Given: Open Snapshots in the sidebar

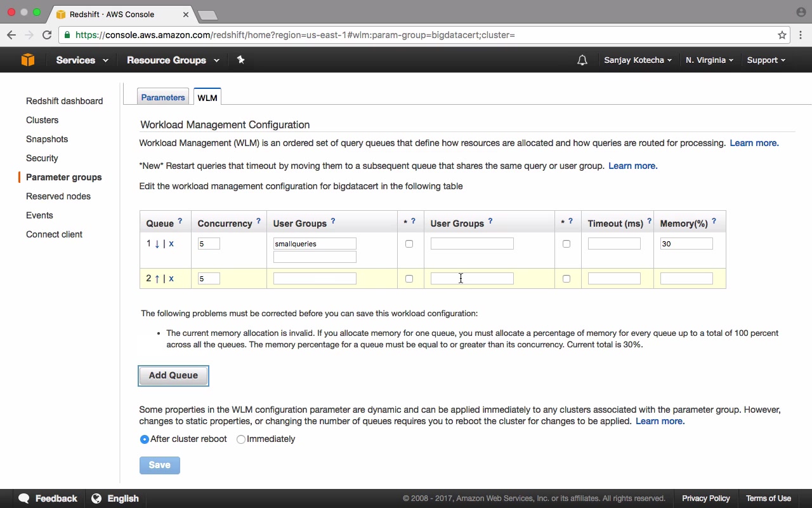Looking at the screenshot, I should pos(47,139).
